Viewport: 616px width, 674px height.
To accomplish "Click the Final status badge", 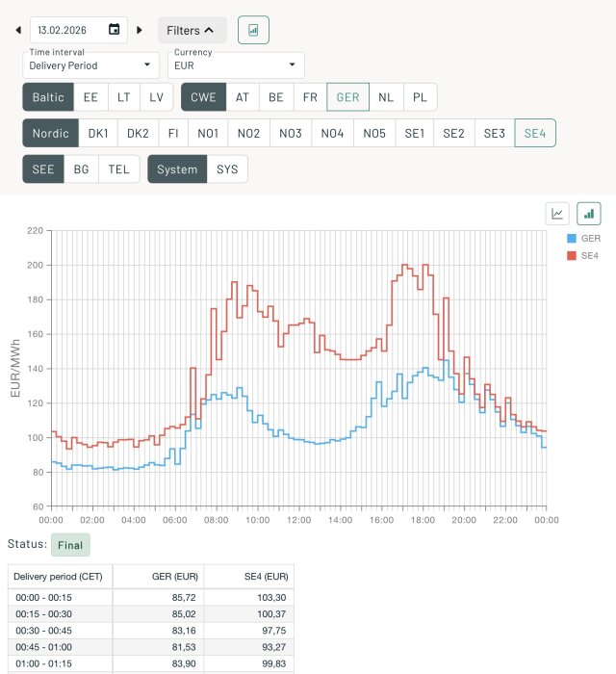I will pos(70,545).
